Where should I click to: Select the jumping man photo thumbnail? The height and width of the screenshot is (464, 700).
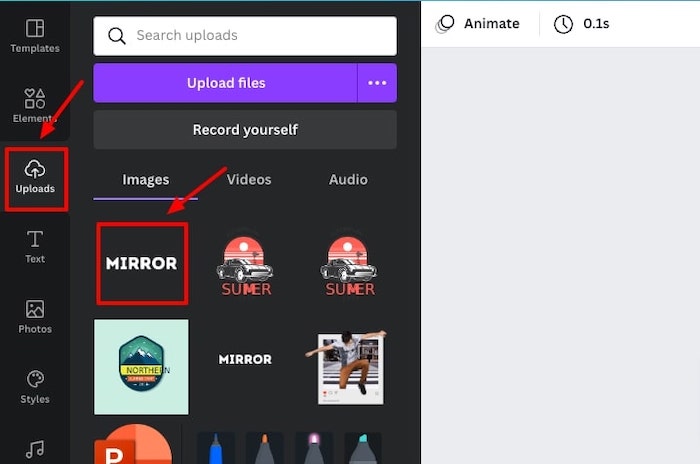[348, 367]
